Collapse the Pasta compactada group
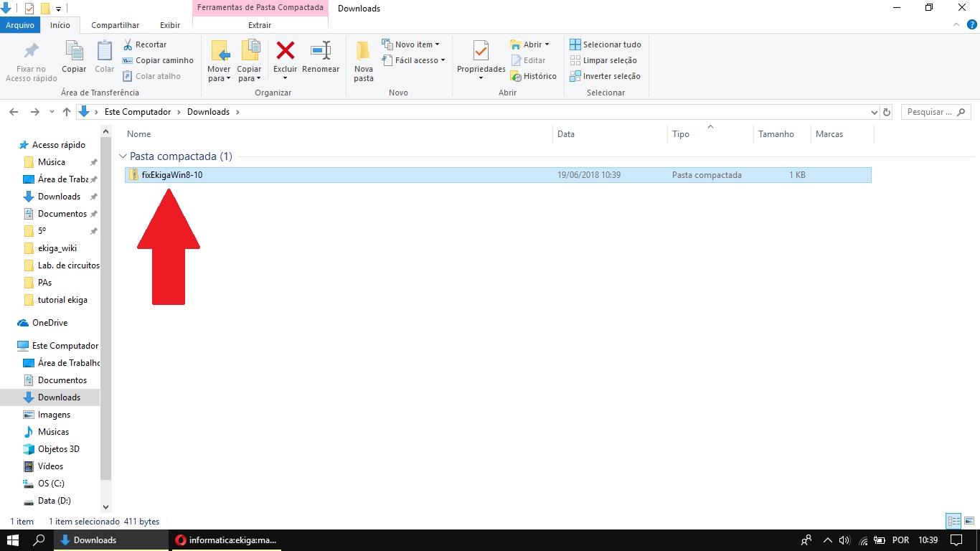Screen dimensions: 980x551 click(x=123, y=156)
